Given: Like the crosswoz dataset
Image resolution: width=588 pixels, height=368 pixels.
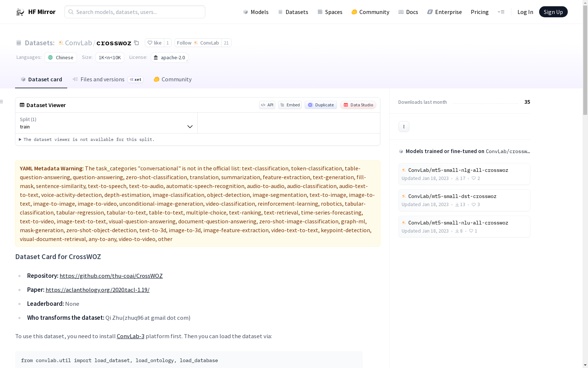Looking at the screenshot, I should (x=154, y=43).
